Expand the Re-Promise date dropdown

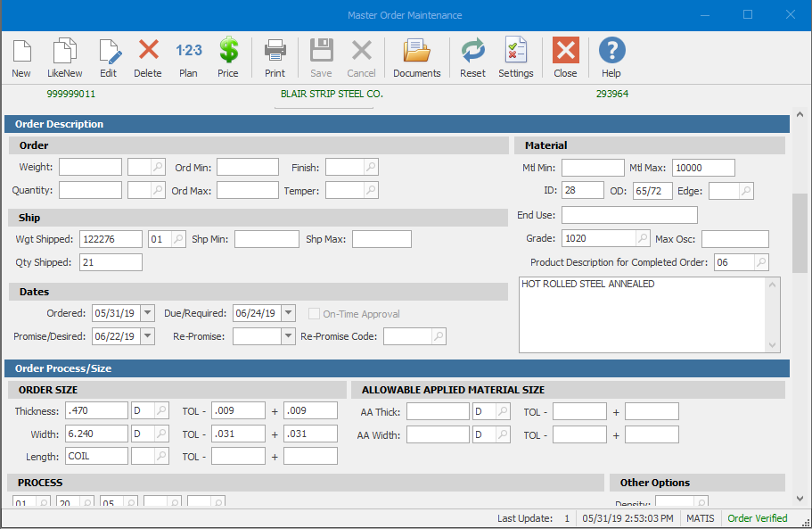coord(288,336)
